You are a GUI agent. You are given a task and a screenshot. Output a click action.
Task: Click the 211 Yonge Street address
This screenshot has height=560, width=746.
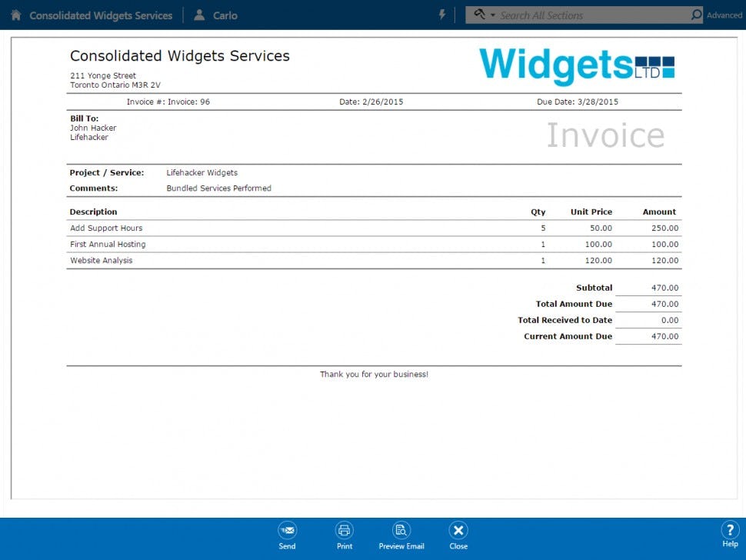(x=103, y=75)
